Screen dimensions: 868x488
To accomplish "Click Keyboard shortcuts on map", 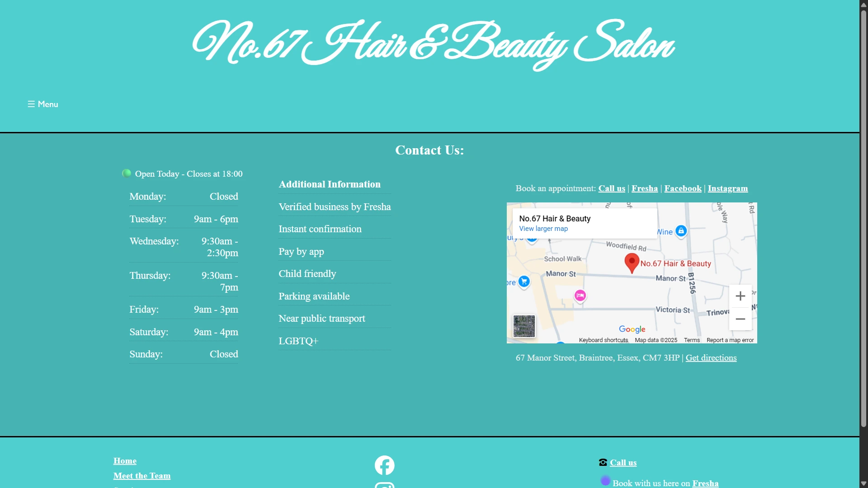I will [x=603, y=340].
